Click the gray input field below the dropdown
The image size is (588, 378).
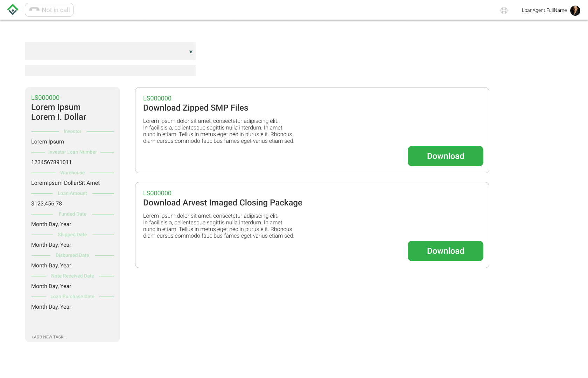pos(110,70)
